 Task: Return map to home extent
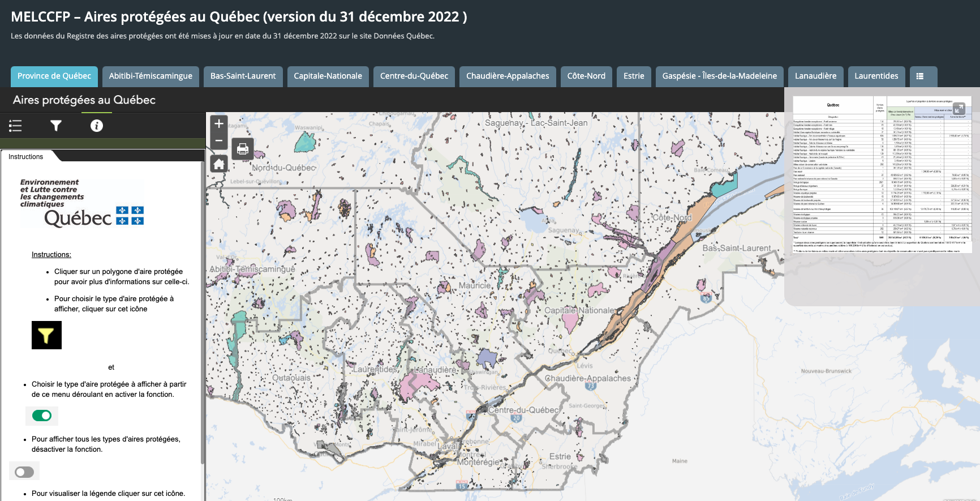(219, 164)
